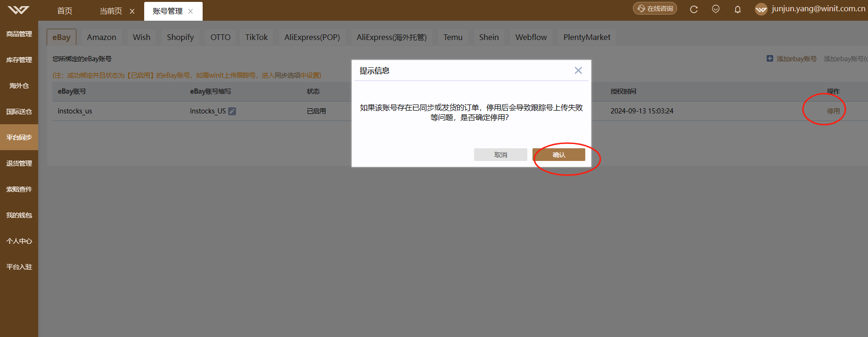Click the 提示信息 dialog title
This screenshot has height=337, width=868.
coord(374,71)
